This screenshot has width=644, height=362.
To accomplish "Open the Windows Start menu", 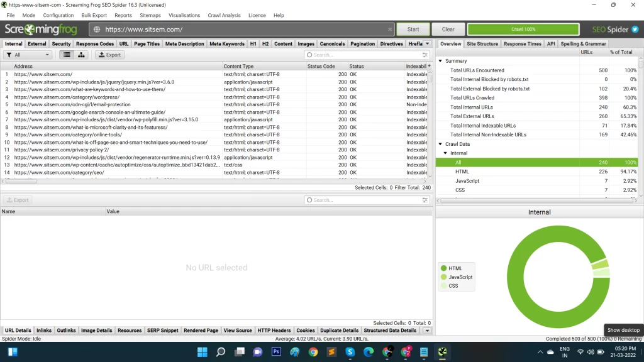I will pyautogui.click(x=202, y=352).
